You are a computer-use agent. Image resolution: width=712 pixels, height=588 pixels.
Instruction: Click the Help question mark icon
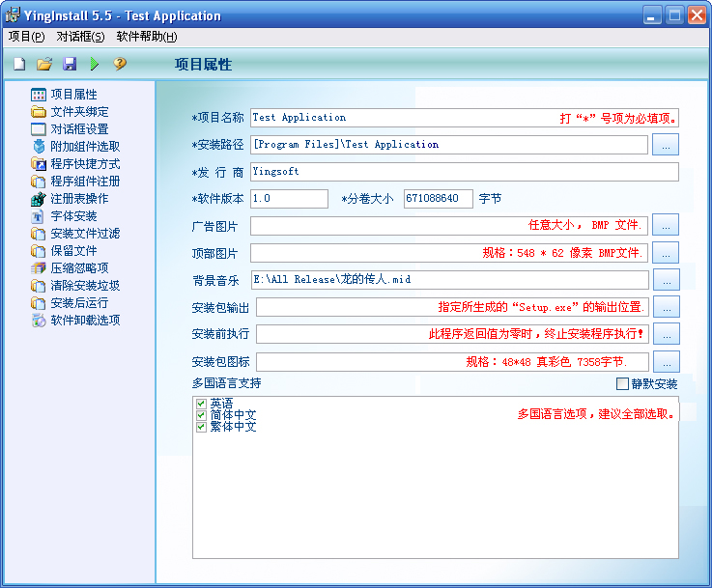coord(120,64)
